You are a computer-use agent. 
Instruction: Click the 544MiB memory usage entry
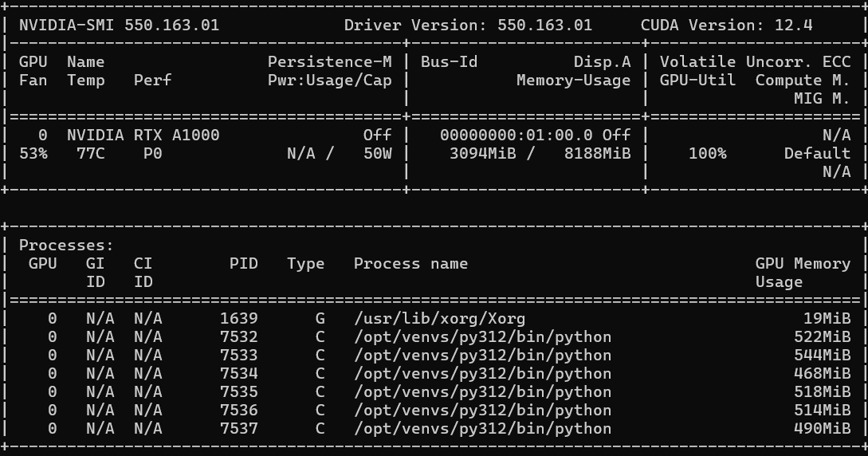[x=822, y=355]
